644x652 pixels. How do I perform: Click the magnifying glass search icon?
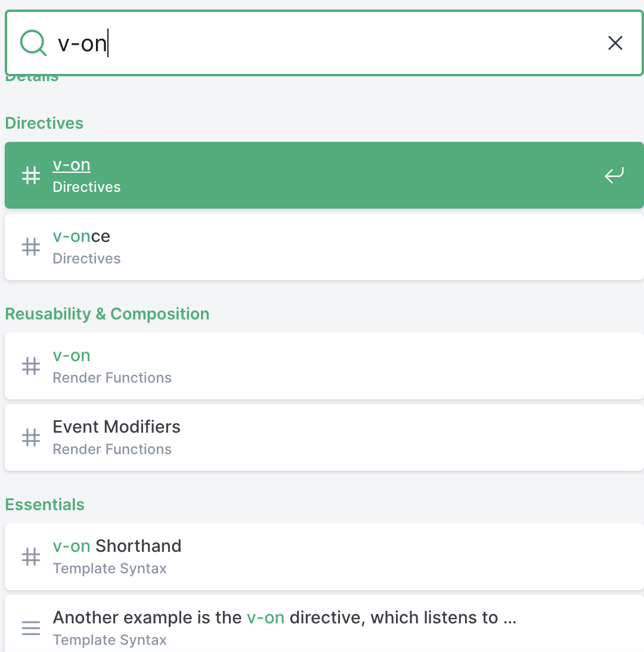[33, 43]
